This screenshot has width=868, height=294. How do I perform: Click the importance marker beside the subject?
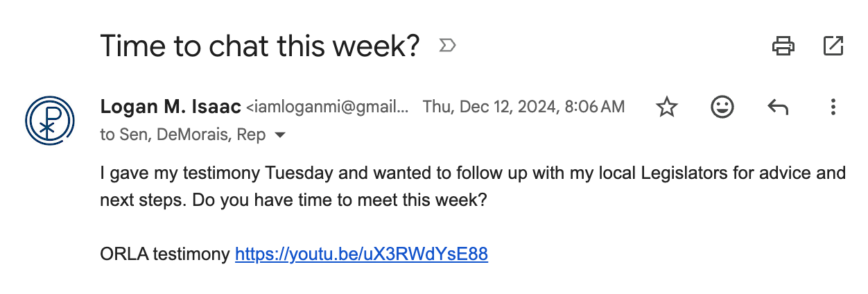tap(448, 46)
